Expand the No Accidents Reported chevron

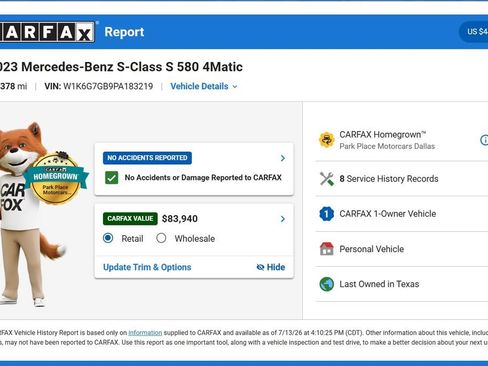point(283,158)
